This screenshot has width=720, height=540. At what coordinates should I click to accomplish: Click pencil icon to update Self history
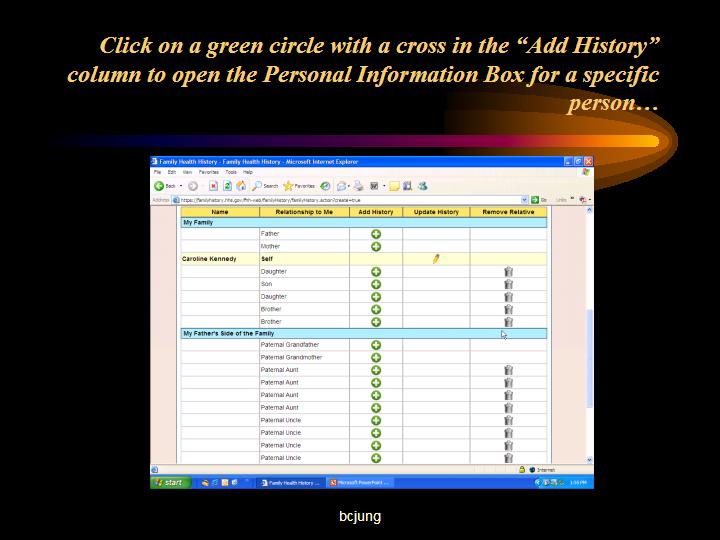436,259
